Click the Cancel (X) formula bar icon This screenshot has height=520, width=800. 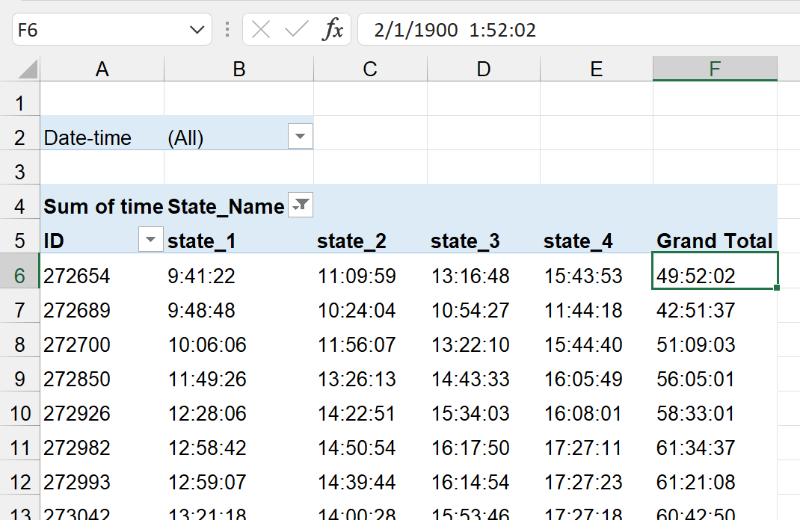[261, 30]
